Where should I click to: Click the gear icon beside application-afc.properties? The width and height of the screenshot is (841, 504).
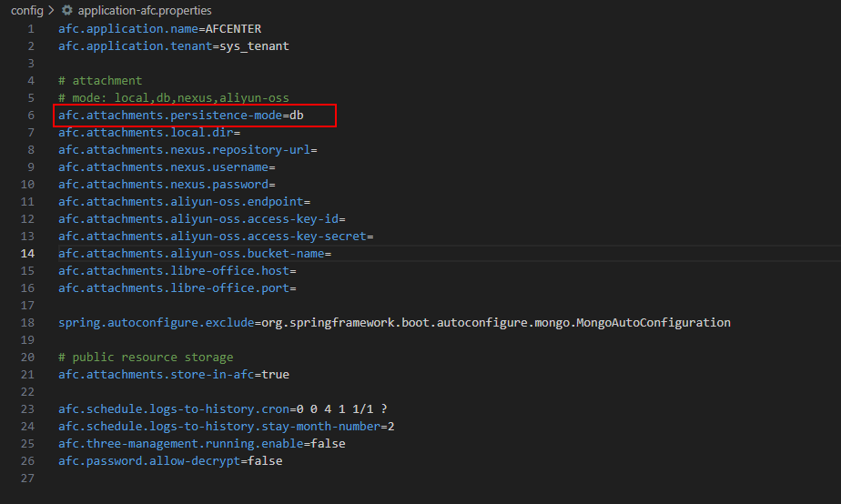coord(66,11)
